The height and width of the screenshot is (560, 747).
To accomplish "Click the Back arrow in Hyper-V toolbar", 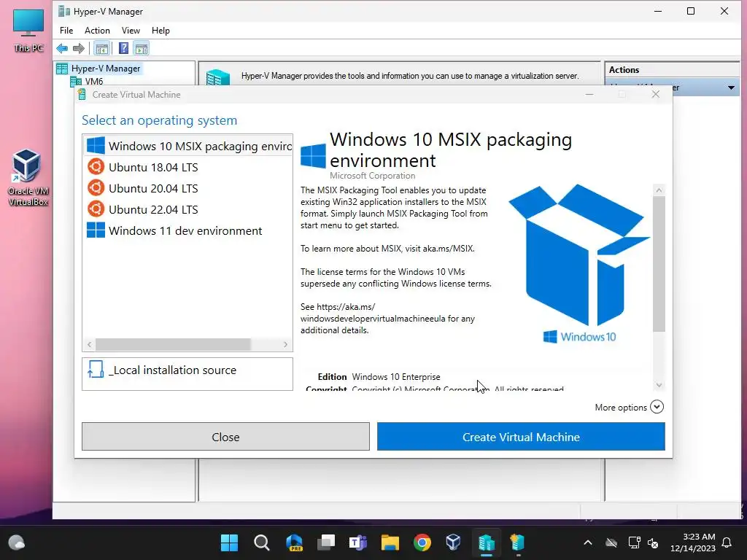I will (62, 48).
